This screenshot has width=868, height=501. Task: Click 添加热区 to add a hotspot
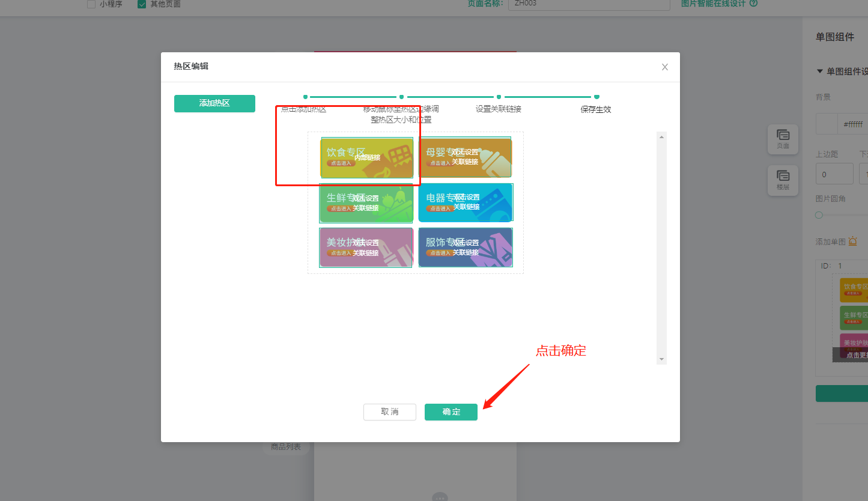pyautogui.click(x=214, y=103)
